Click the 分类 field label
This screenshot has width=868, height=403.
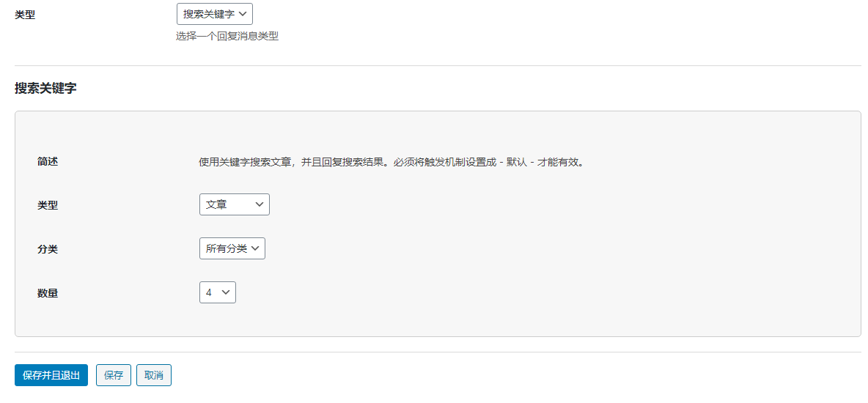click(x=48, y=249)
